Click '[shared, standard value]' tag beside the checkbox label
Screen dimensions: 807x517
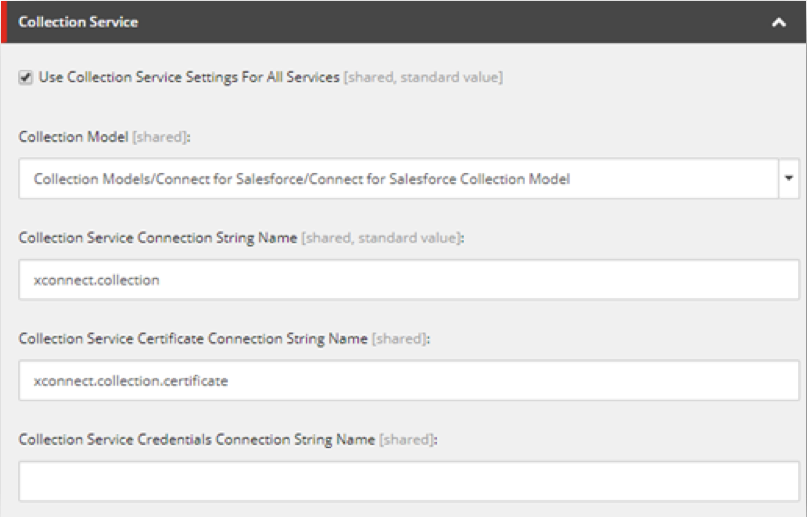click(423, 77)
